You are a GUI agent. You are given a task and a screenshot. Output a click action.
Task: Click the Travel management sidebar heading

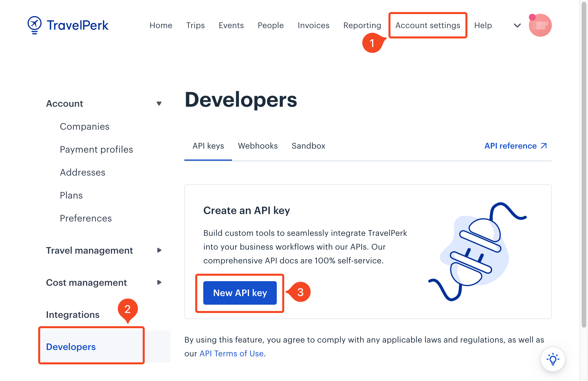coord(89,250)
